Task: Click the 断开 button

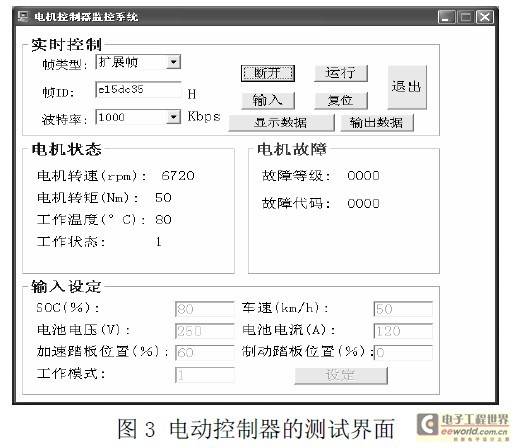Action: [268, 73]
